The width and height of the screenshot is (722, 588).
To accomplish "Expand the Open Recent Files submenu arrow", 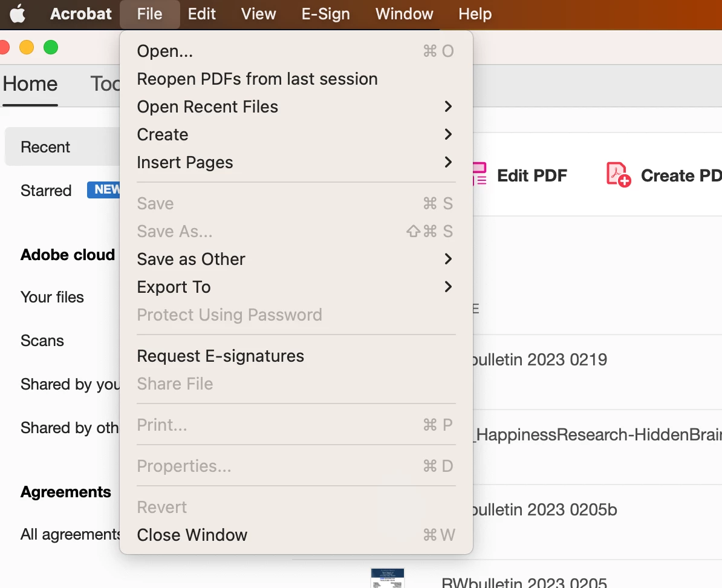I will (448, 106).
